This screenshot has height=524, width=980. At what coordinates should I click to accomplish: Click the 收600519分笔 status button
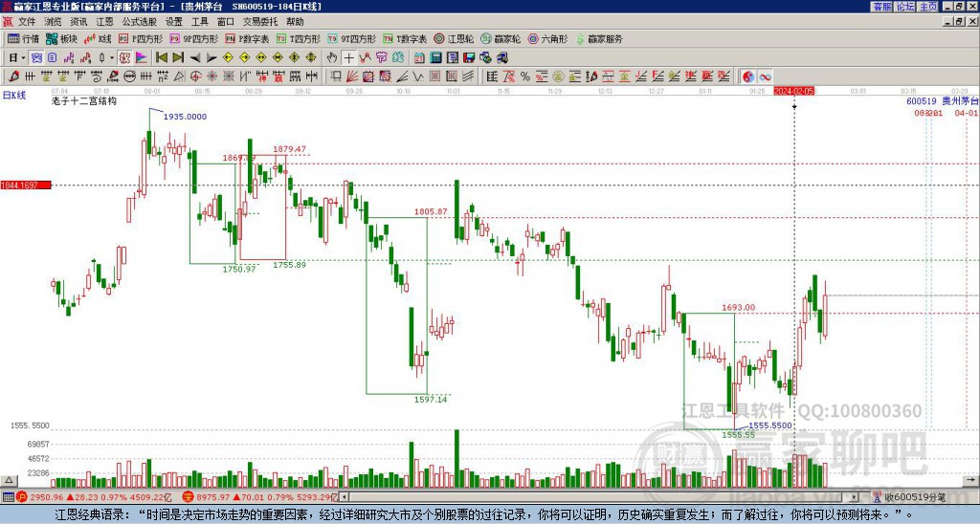909,497
